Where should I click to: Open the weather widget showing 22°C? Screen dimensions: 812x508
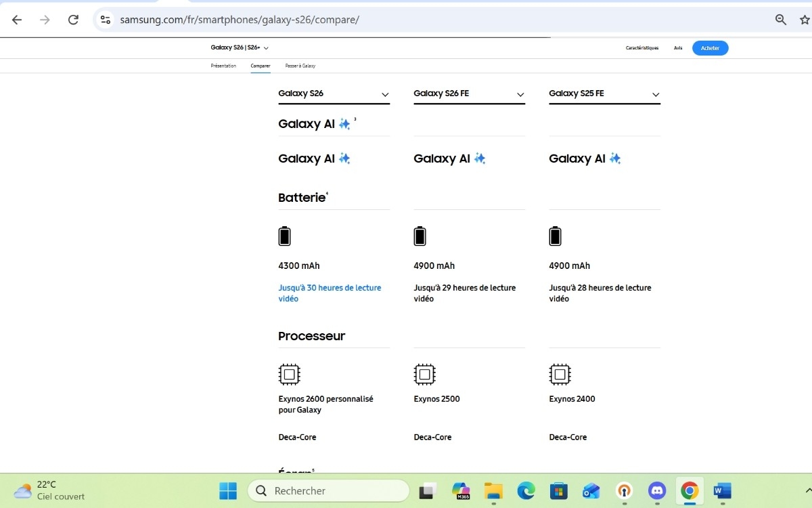click(49, 490)
